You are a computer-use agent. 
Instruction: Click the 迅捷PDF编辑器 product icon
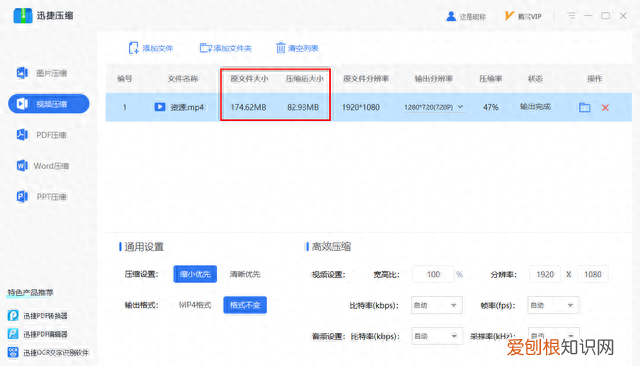point(13,334)
